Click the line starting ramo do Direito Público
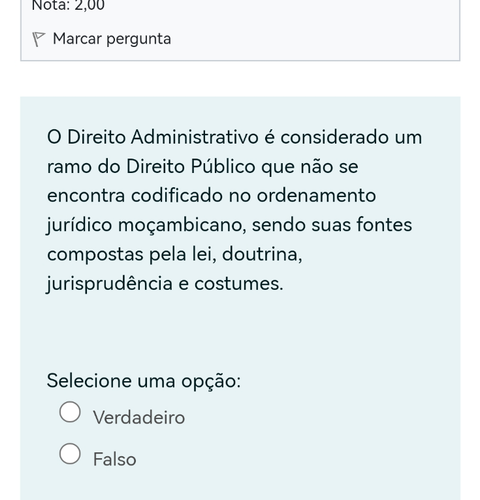480x500 pixels. [203, 166]
